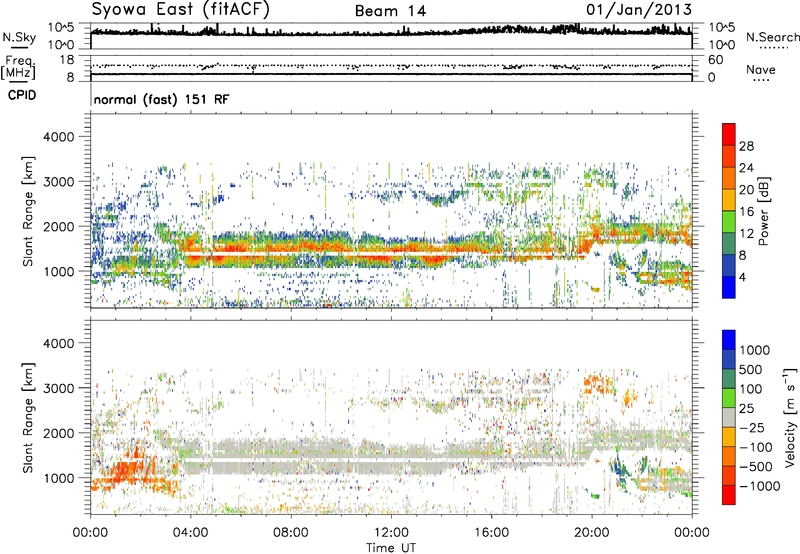Click the '4000' tick on power panel
The height and width of the screenshot is (554, 800).
58,137
